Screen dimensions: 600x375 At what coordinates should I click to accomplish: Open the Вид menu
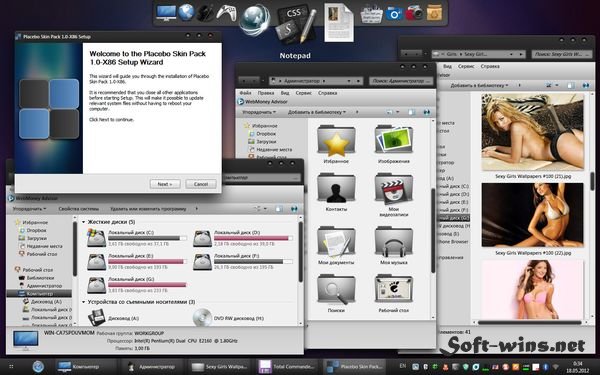click(285, 93)
